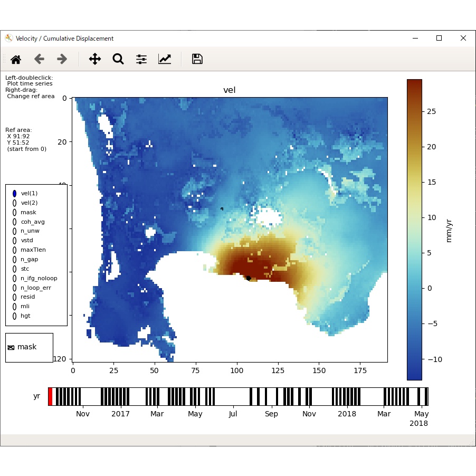Open the configure subplots settings
This screenshot has width=476, height=476.
pos(141,59)
